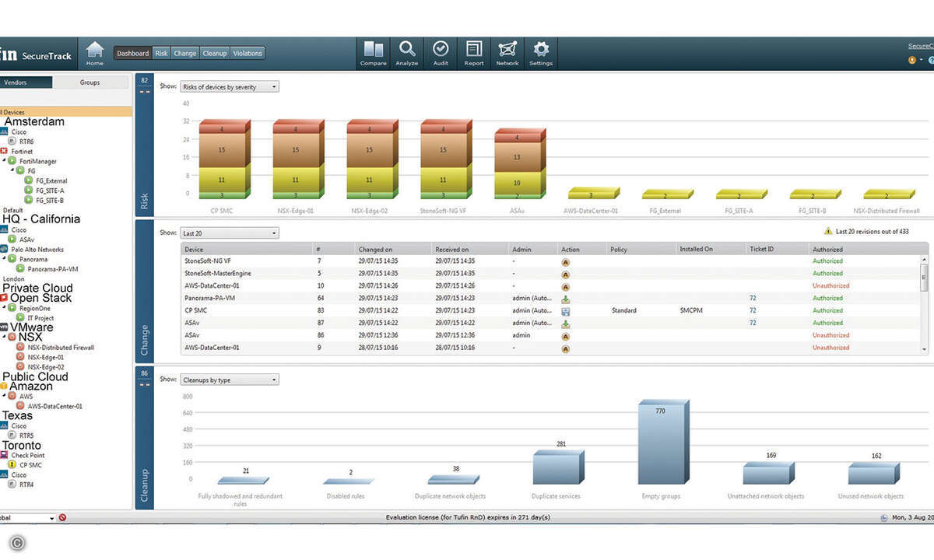Click the NSX-Edge-02 device icon
The width and height of the screenshot is (934, 560).
(x=20, y=366)
